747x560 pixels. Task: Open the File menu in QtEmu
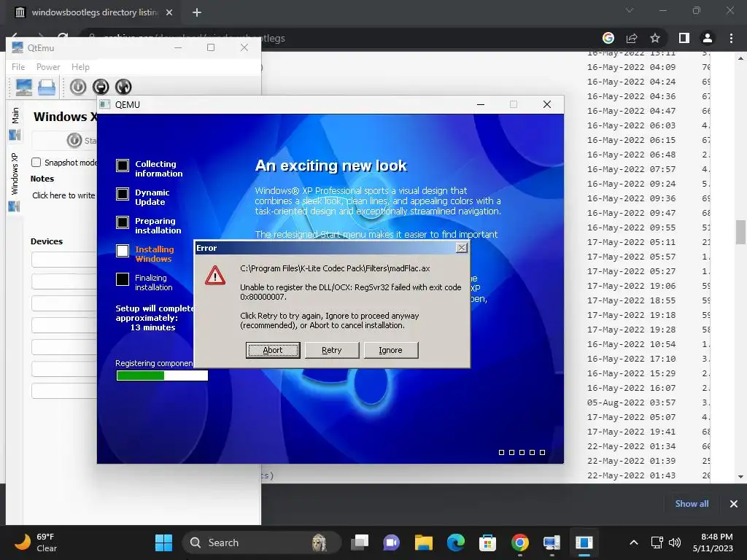click(x=18, y=67)
